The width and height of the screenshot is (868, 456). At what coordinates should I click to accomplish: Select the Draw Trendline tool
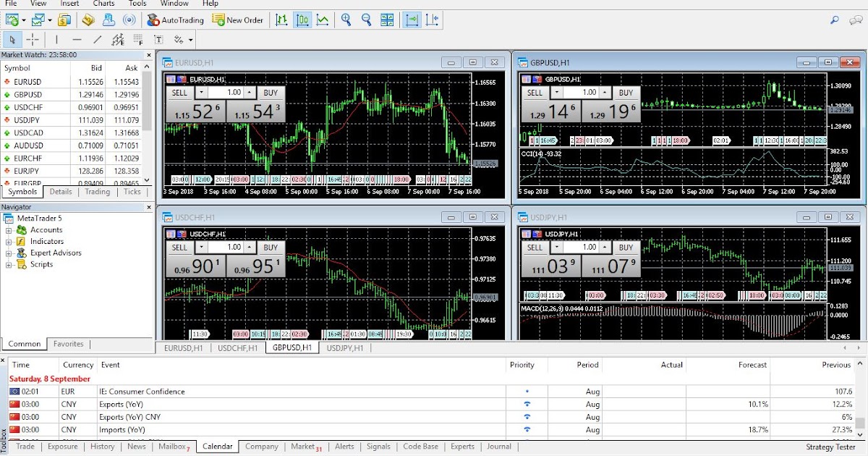click(x=98, y=40)
